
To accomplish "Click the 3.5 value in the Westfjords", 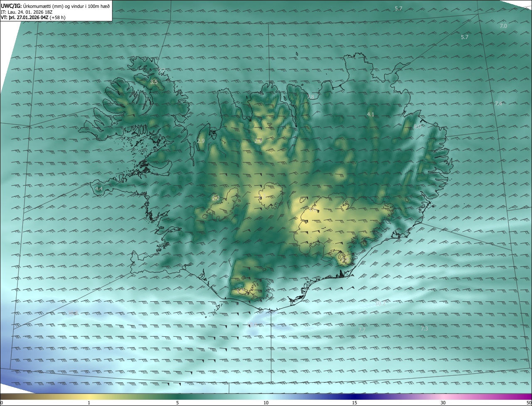I will [154, 82].
